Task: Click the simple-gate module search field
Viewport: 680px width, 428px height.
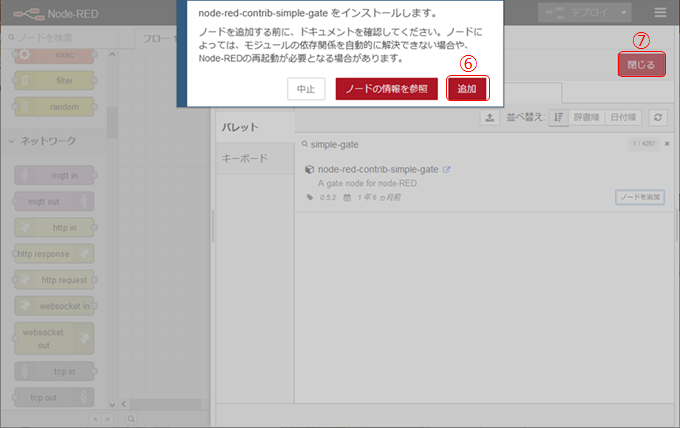Action: click(460, 144)
